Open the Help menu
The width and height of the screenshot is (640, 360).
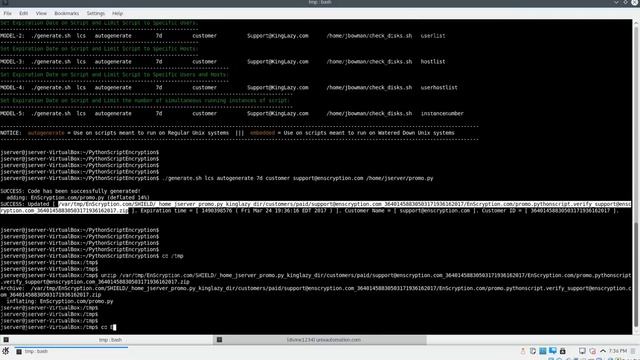(x=118, y=13)
